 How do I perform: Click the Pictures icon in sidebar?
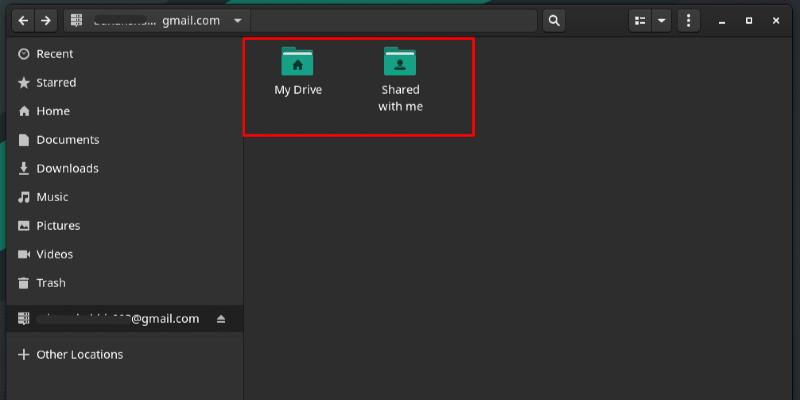pos(24,226)
